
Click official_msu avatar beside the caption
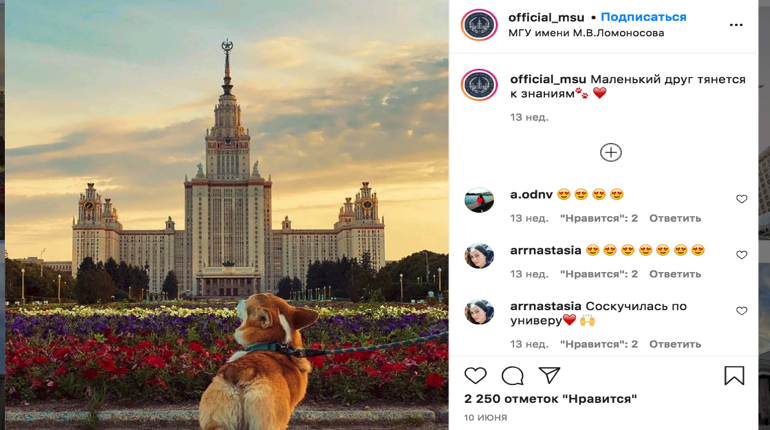[479, 85]
